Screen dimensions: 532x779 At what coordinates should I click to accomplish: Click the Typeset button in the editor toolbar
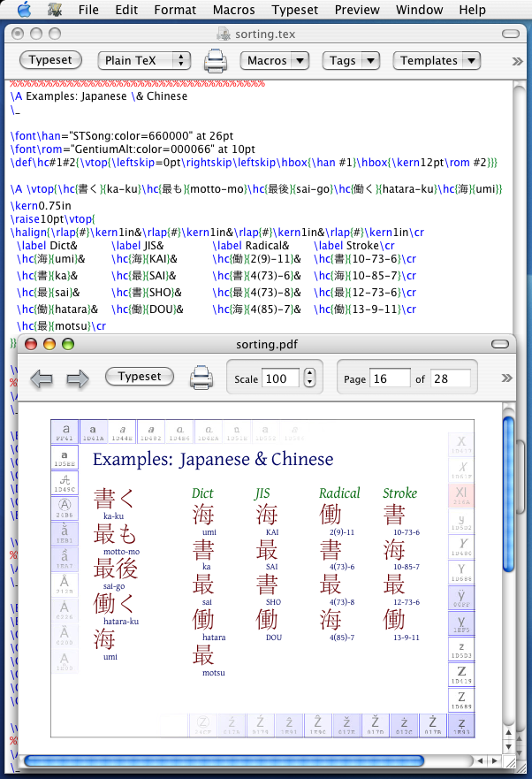[50, 60]
